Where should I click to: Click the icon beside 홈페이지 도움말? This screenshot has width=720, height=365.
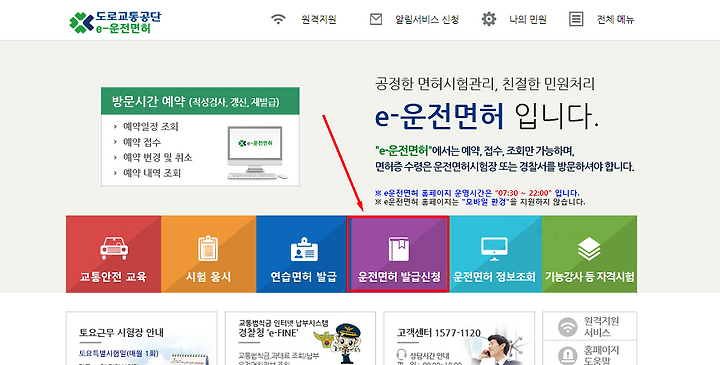point(568,355)
